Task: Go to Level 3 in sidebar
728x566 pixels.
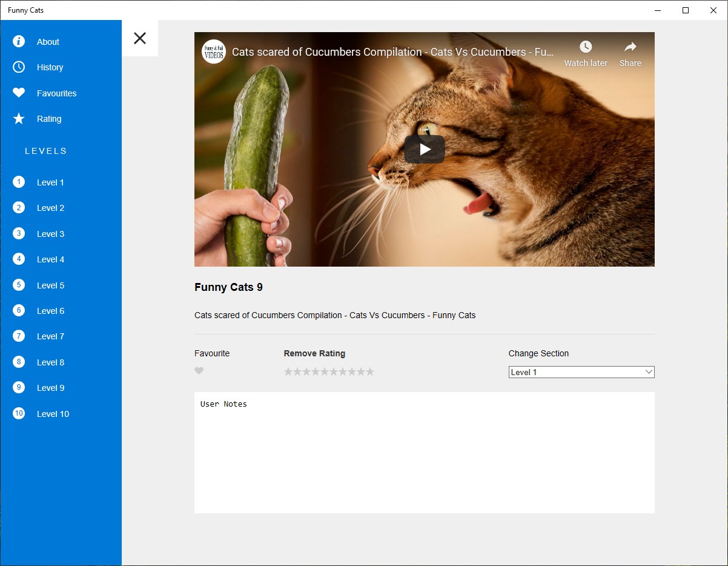Action: point(50,234)
